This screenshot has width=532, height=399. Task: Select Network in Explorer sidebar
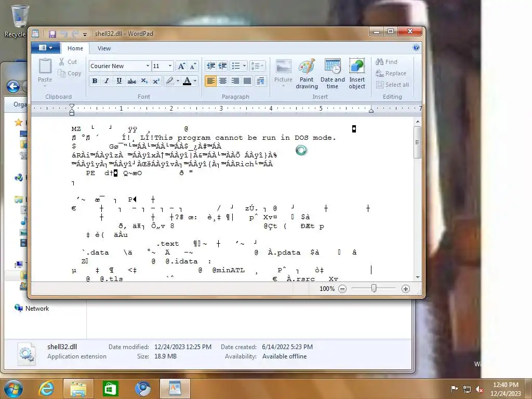(32, 308)
